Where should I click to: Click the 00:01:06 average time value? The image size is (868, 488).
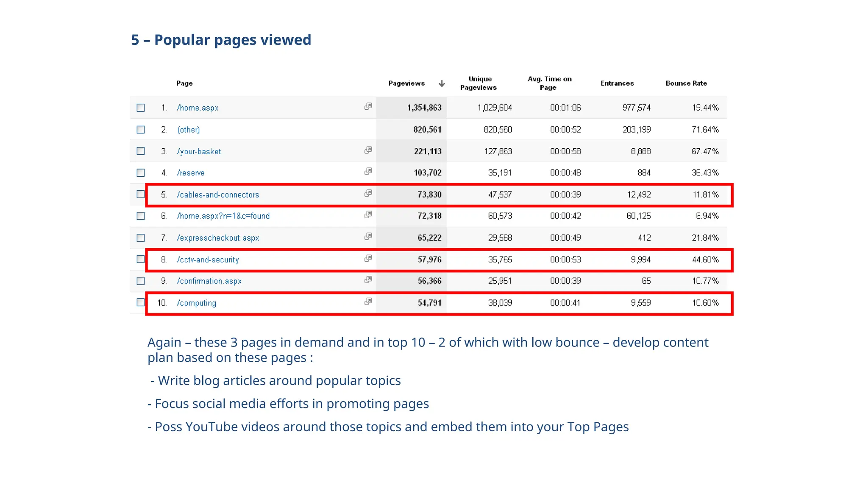565,108
